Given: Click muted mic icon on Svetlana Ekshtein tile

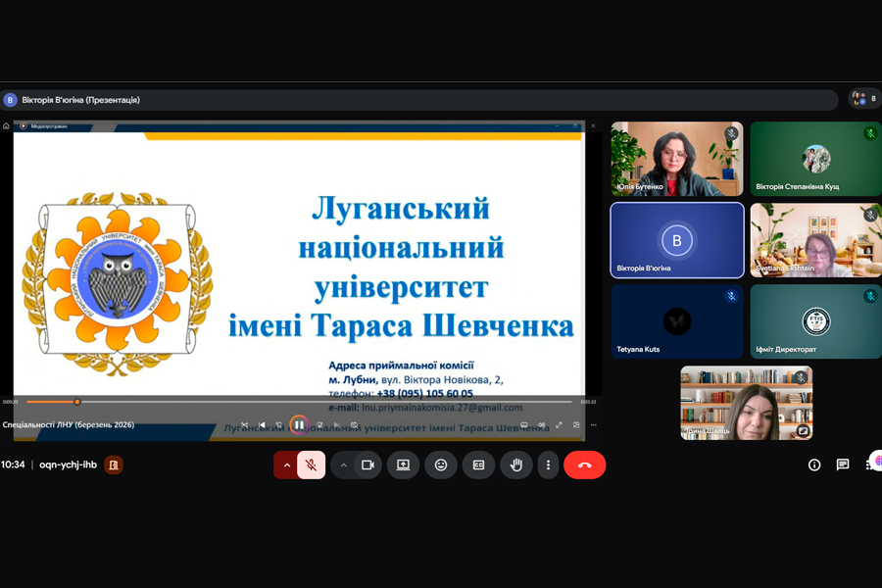Looking at the screenshot, I should point(870,215).
